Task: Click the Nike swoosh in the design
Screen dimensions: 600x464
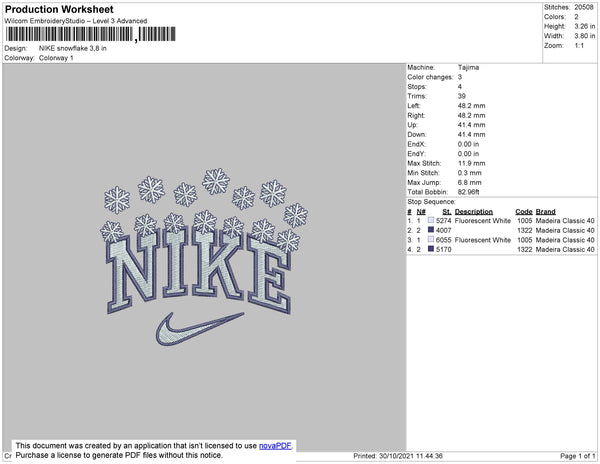Action: pos(199,329)
